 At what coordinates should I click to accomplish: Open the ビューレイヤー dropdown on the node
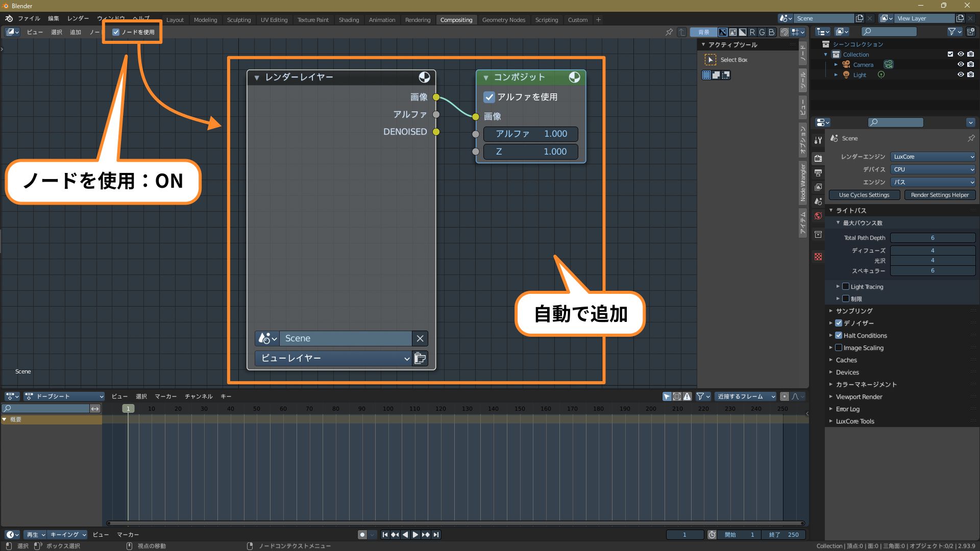[x=334, y=358]
